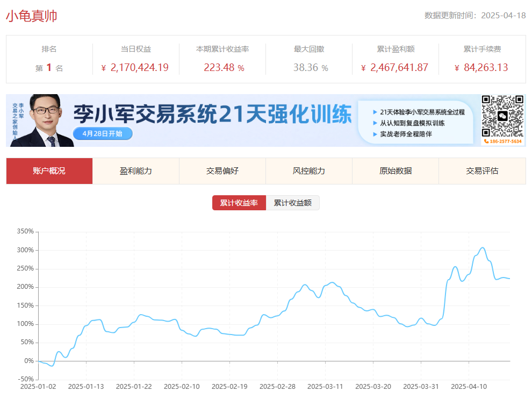Viewport: 532px width, 398px height.
Task: Switch to the 盈利能力 tab
Action: pos(136,171)
